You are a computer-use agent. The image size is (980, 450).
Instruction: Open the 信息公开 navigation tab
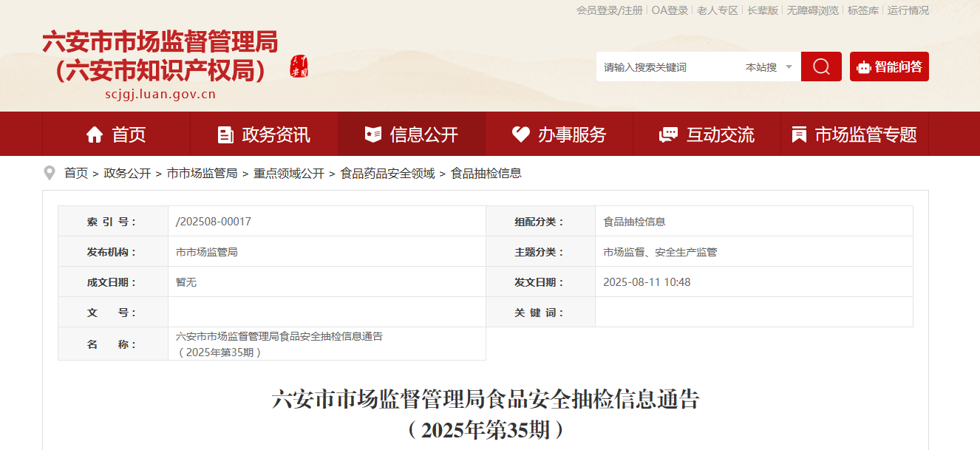412,134
